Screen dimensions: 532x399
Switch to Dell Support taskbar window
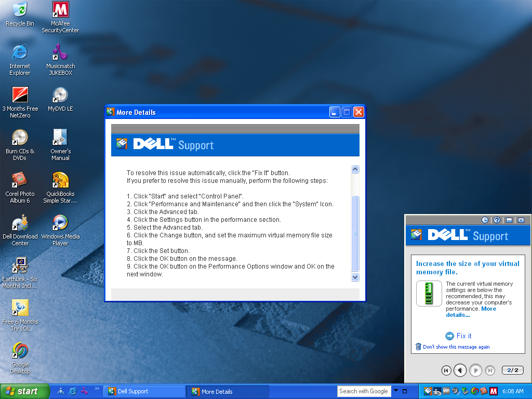pyautogui.click(x=144, y=391)
